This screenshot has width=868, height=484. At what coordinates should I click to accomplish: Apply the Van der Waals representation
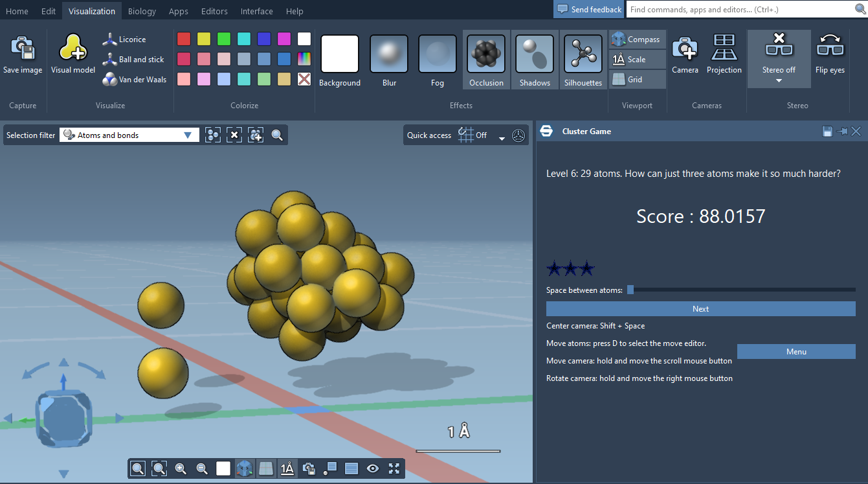(135, 80)
